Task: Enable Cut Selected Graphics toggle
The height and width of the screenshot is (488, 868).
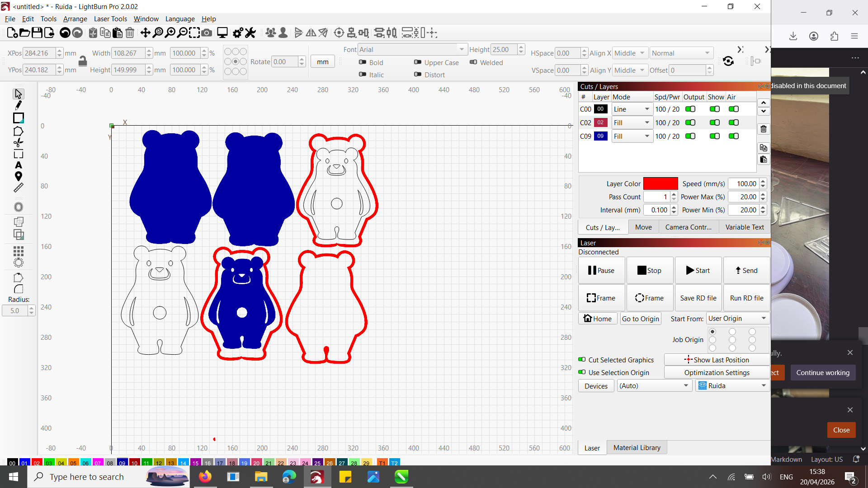Action: point(582,360)
